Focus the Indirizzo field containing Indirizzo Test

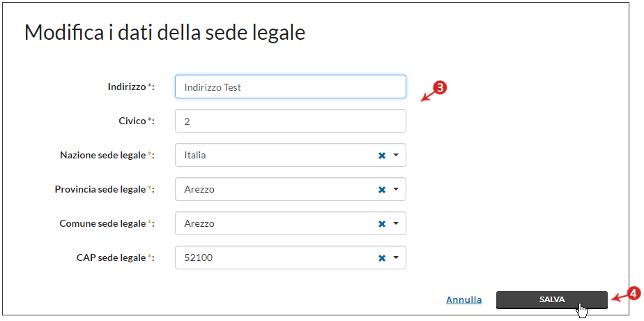[x=291, y=87]
